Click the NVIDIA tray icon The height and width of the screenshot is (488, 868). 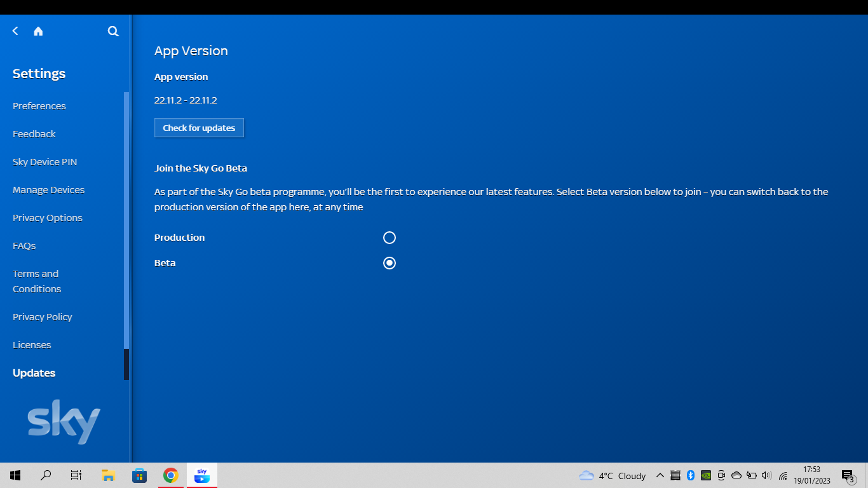(x=706, y=475)
